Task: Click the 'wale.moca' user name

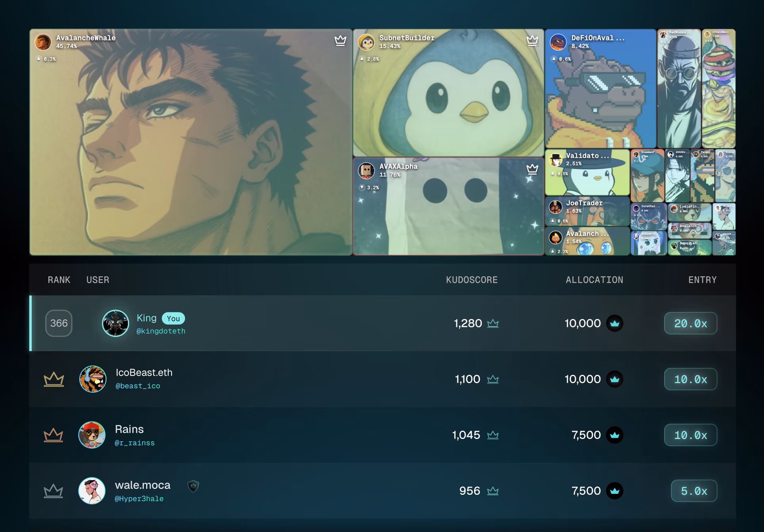Action: pyautogui.click(x=143, y=485)
